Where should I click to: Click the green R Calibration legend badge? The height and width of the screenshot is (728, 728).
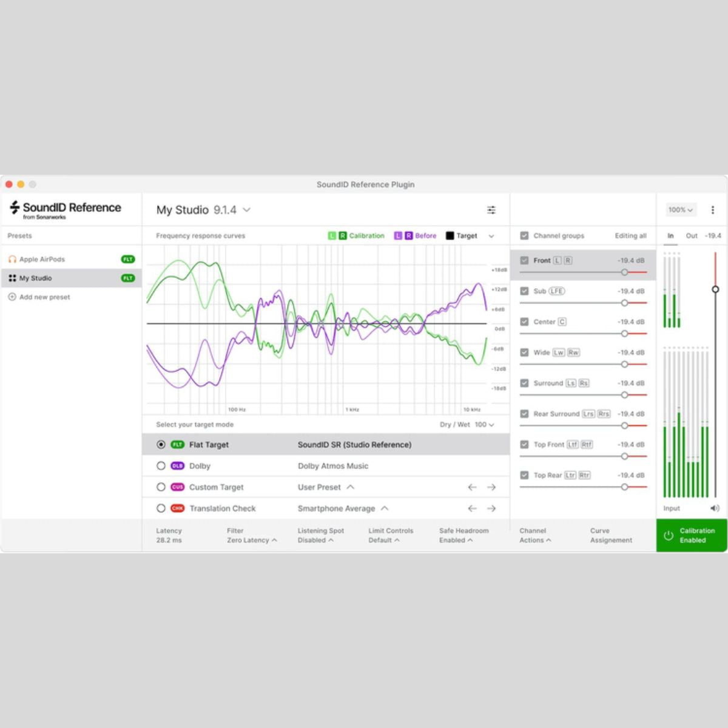(343, 235)
